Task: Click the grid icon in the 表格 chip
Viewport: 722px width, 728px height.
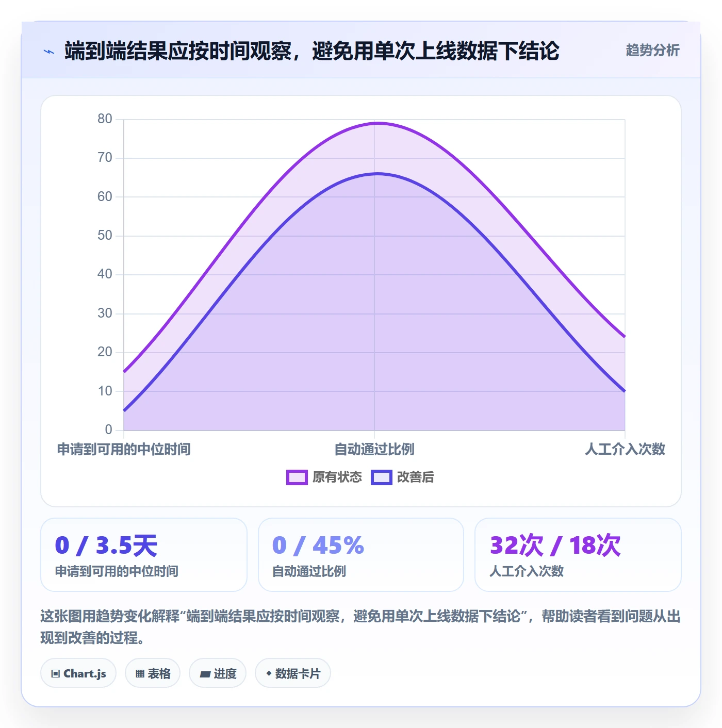Action: coord(140,674)
